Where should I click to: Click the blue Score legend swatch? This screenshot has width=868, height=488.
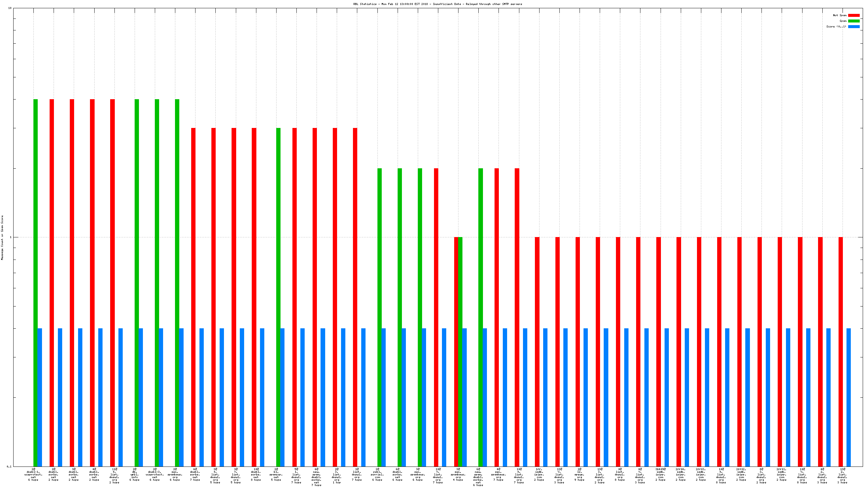(x=853, y=26)
